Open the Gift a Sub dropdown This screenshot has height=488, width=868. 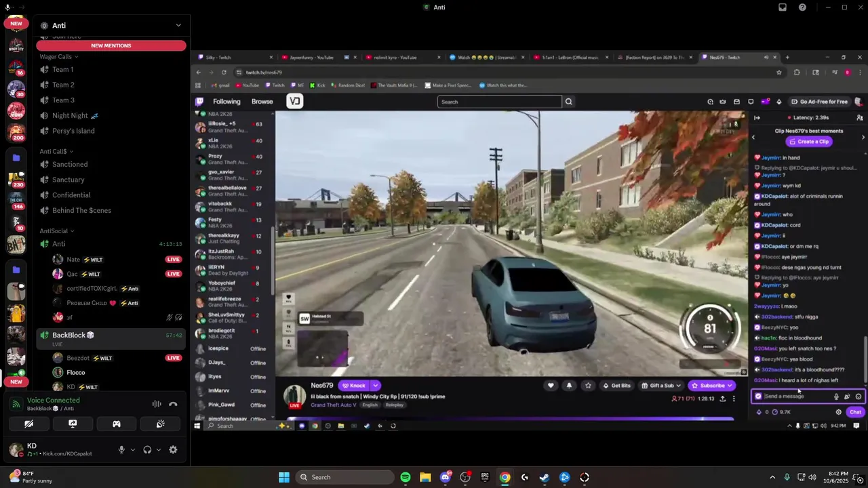point(661,386)
